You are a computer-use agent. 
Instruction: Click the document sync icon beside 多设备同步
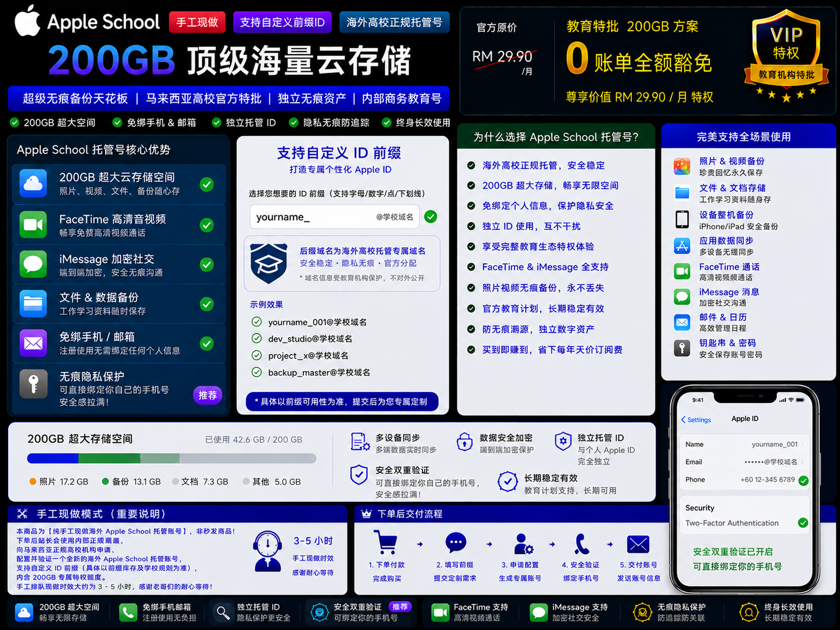[x=360, y=442]
